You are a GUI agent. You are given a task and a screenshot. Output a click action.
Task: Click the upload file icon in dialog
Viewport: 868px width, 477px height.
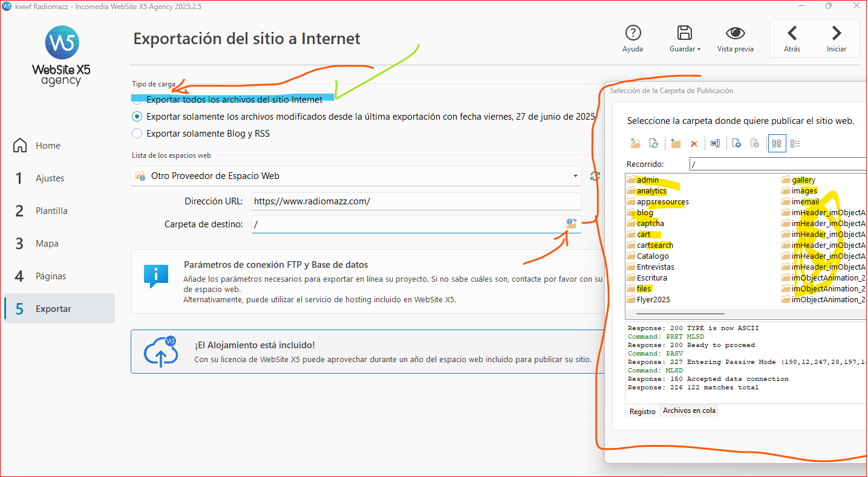736,143
